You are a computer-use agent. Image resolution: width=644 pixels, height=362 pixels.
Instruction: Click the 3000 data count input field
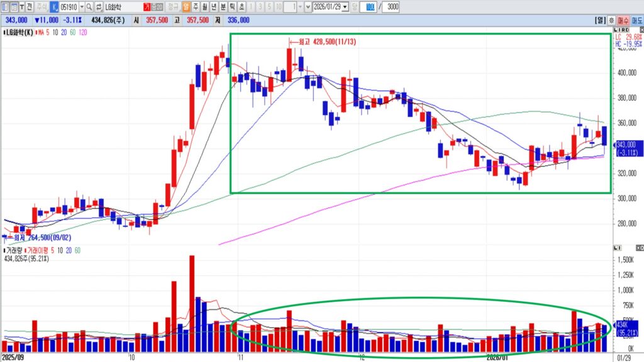pos(390,7)
